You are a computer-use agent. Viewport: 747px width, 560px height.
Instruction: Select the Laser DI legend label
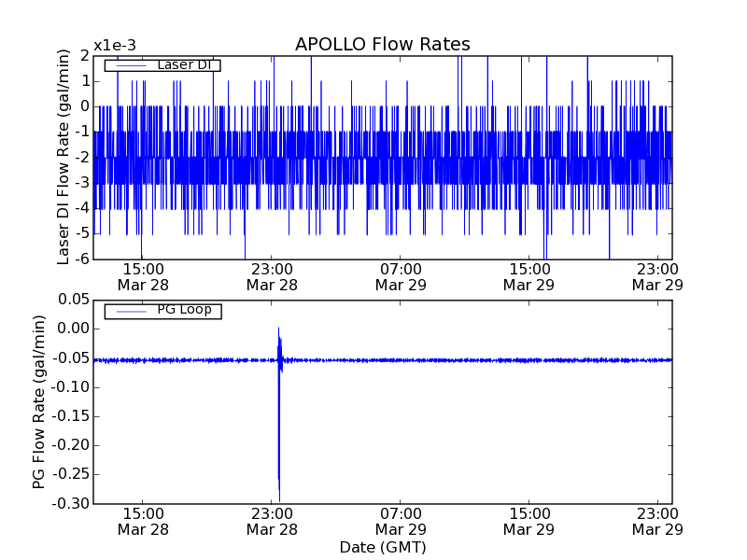coord(188,65)
